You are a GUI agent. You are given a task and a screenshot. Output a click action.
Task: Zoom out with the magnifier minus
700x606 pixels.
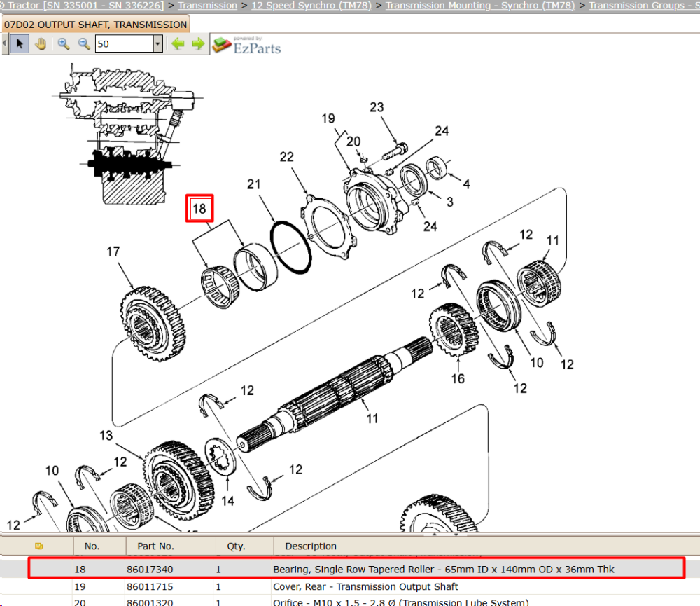point(84,44)
